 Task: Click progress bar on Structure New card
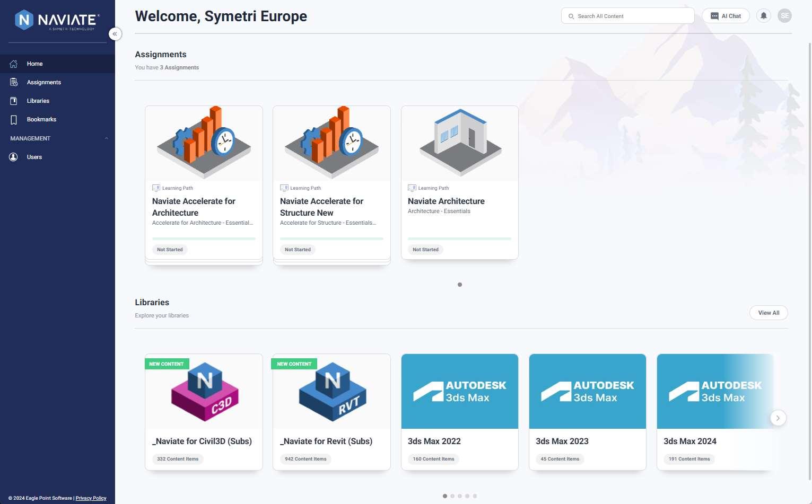tap(331, 238)
